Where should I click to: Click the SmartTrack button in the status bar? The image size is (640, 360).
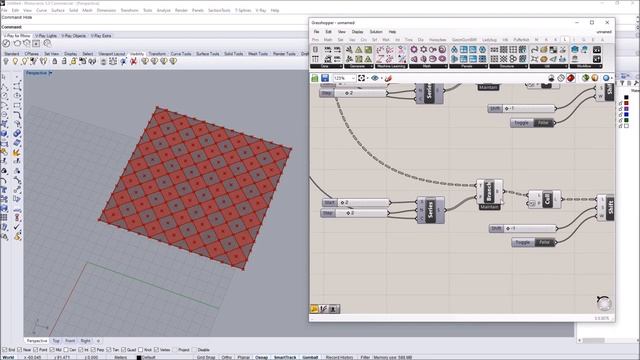[x=285, y=357]
